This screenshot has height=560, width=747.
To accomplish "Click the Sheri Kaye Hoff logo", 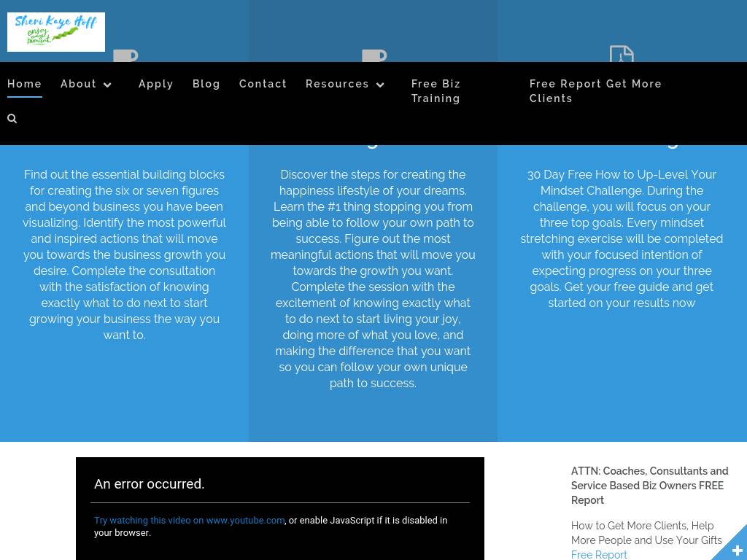I will click(56, 32).
